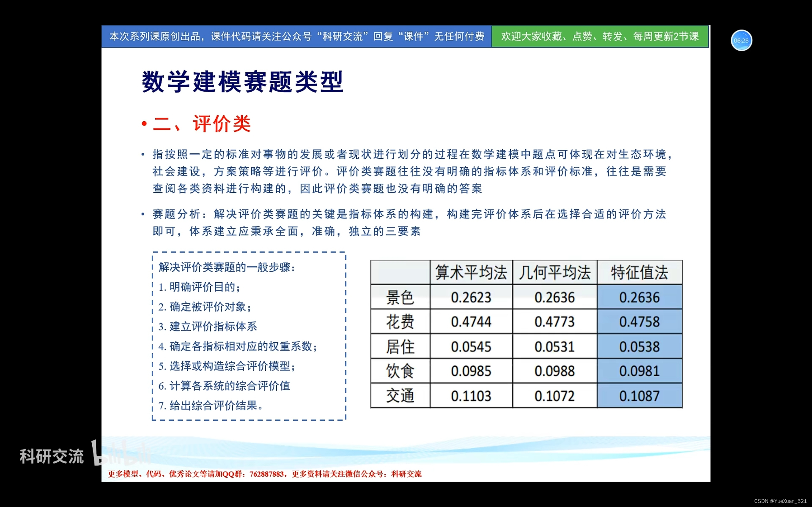Click the 科研交流 watermark text
This screenshot has width=812, height=507.
click(x=51, y=456)
